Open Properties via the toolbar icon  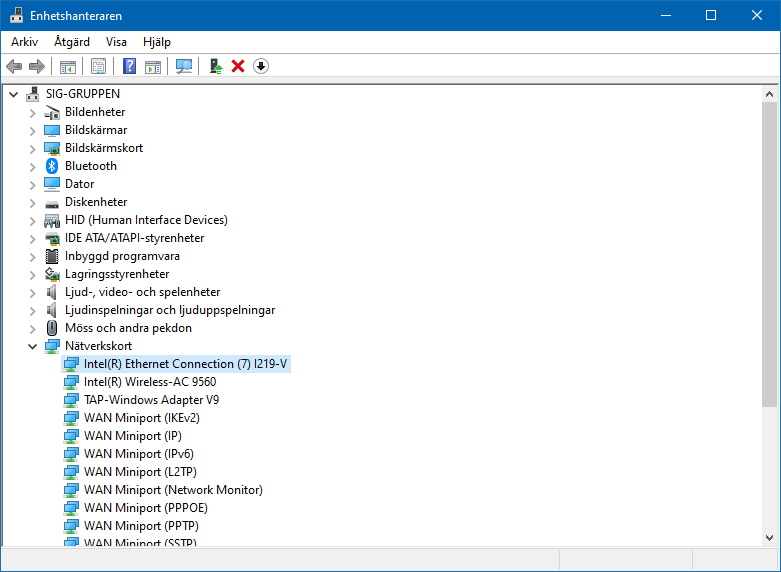tap(99, 66)
